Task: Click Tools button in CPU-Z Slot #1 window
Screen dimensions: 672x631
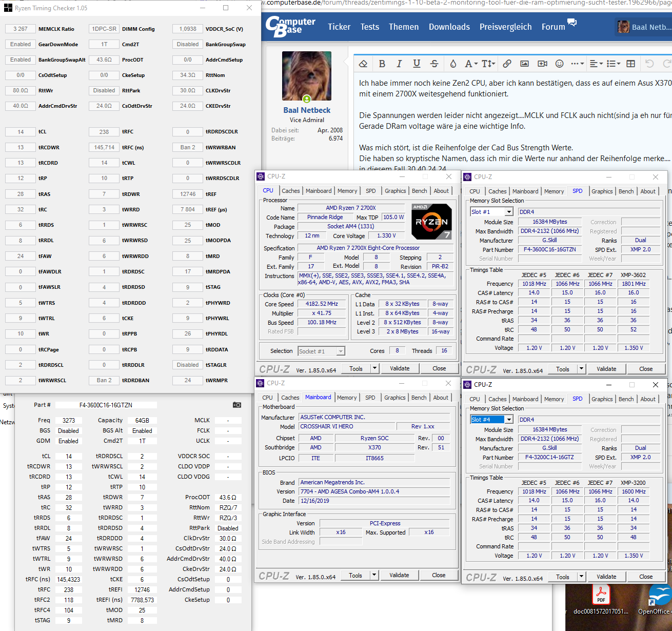Action: click(x=563, y=369)
